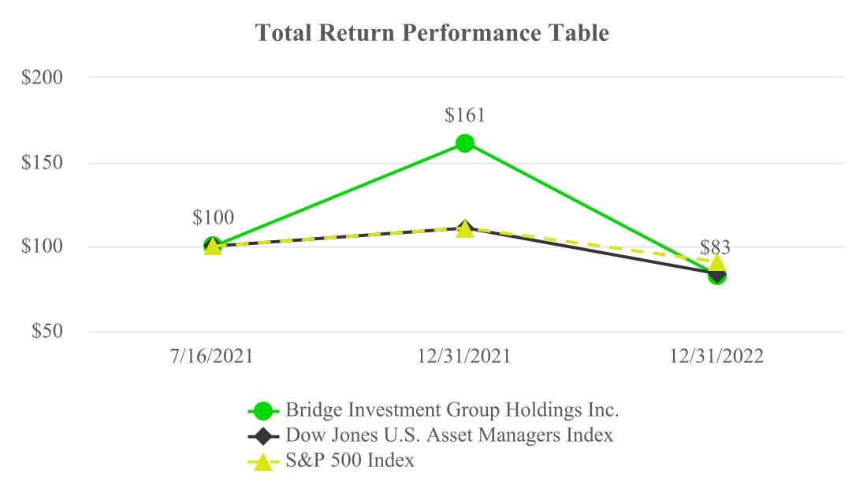The height and width of the screenshot is (504, 867).
Task: Click the Dow Jones U.S. Asset Managers Index label
Action: click(449, 435)
